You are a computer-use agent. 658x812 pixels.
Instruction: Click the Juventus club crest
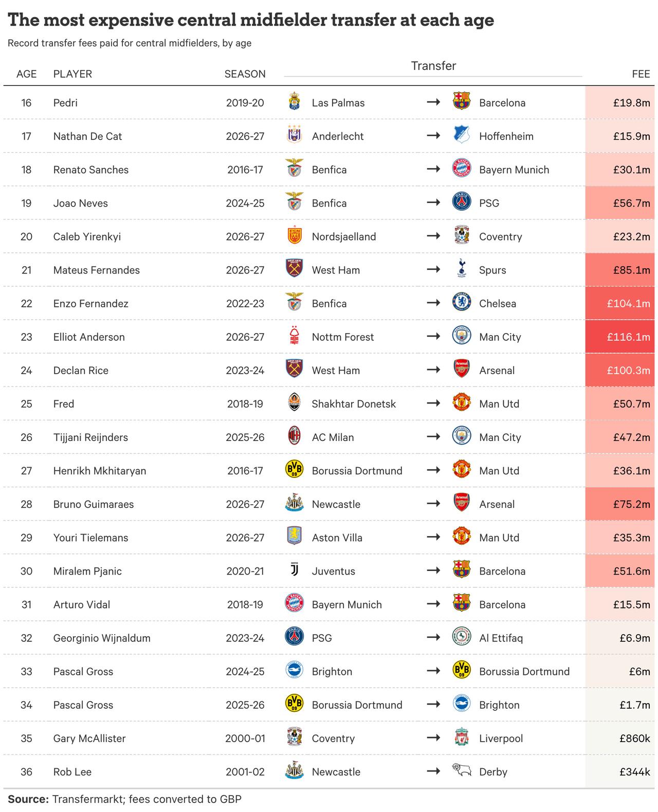tap(295, 570)
